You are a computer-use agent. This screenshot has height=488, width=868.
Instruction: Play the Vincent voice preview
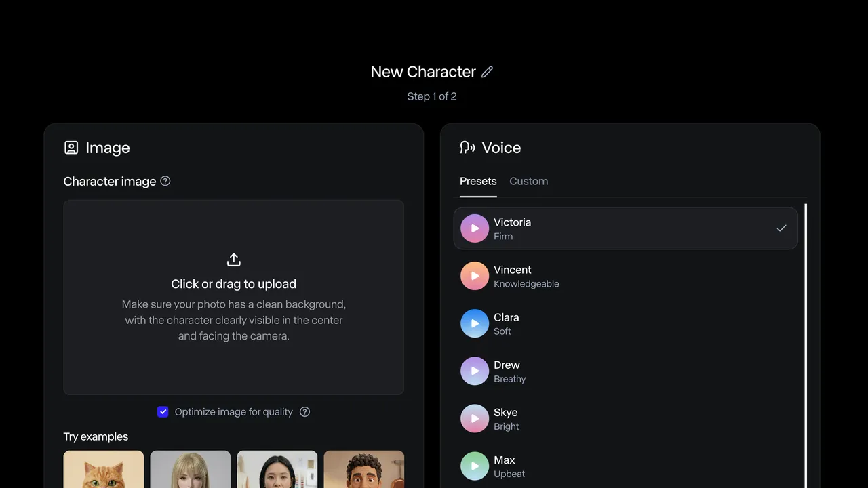tap(475, 276)
